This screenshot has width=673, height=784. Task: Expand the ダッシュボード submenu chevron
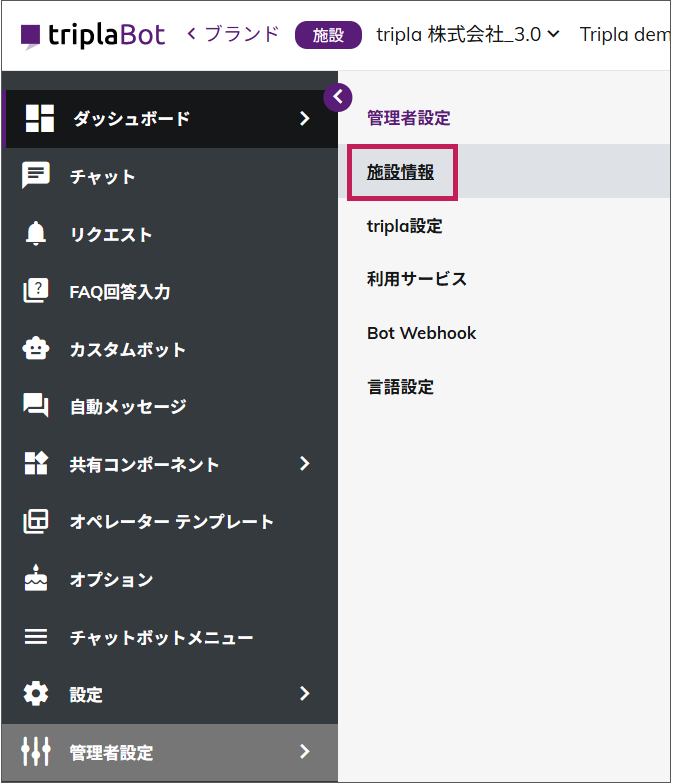pos(304,118)
